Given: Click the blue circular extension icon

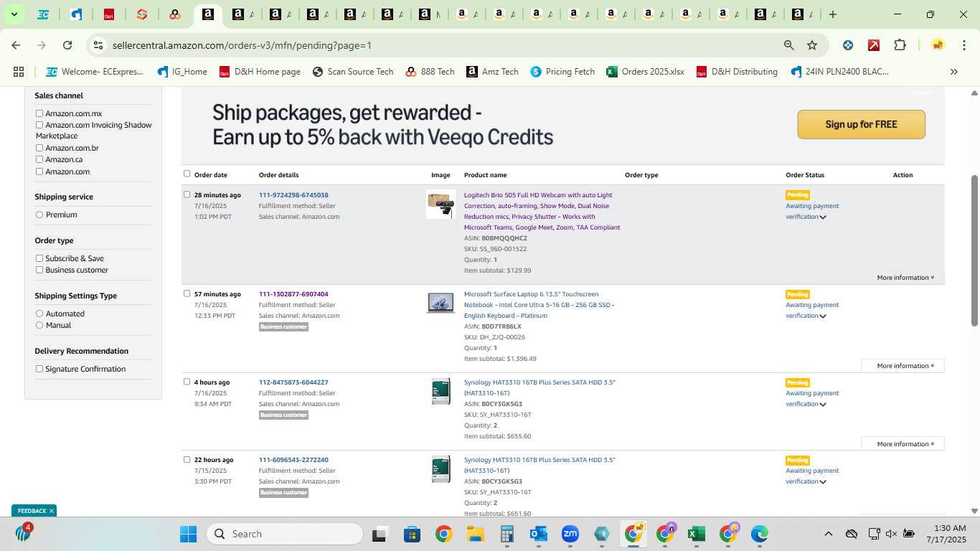Looking at the screenshot, I should click(848, 45).
